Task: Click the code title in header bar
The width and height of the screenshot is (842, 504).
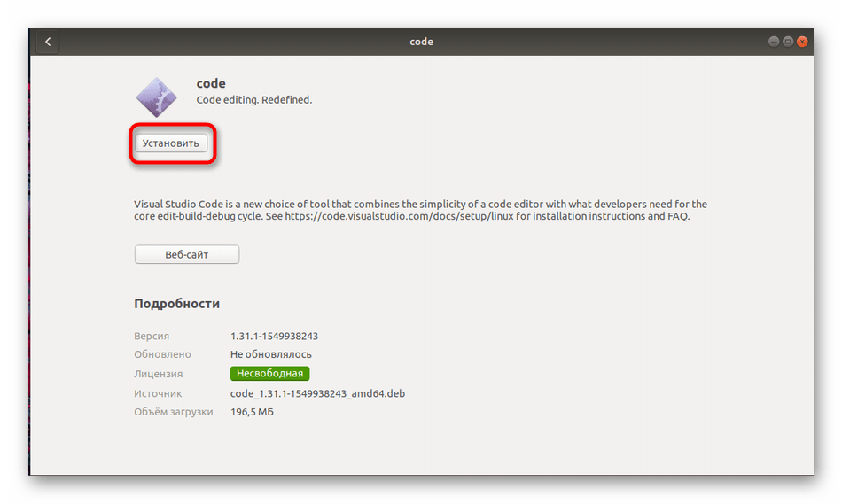Action: click(x=421, y=42)
